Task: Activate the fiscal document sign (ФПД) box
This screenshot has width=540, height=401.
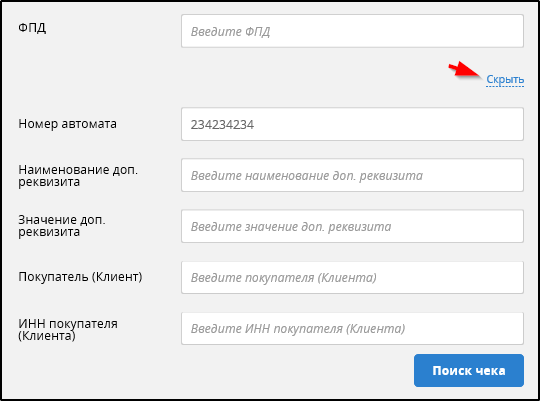Action: (352, 31)
